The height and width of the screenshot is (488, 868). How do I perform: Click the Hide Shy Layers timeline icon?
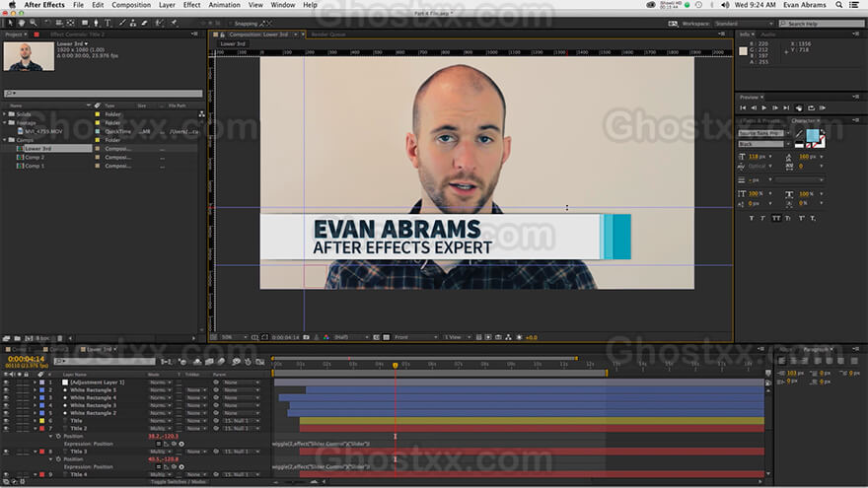click(x=197, y=361)
